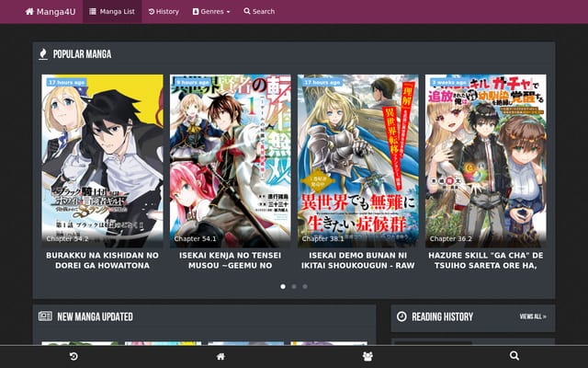Tap users group icon in bottom bar
The image size is (588, 368).
coord(367,356)
